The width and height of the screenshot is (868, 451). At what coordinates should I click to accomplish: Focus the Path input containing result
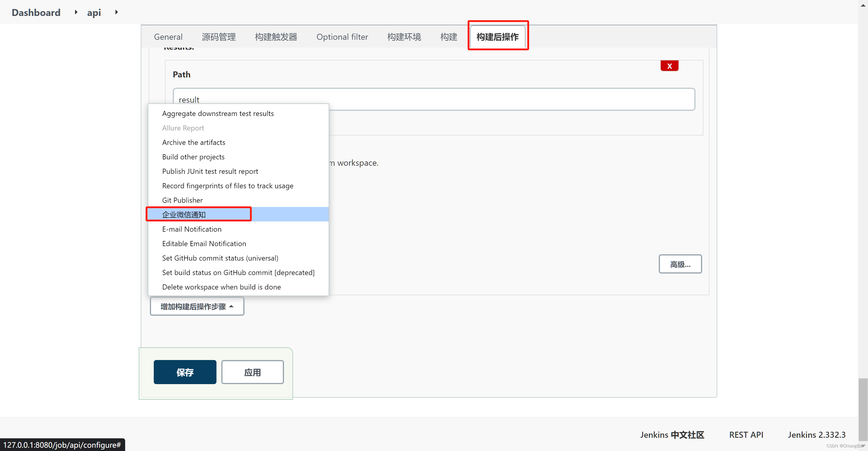coord(434,99)
